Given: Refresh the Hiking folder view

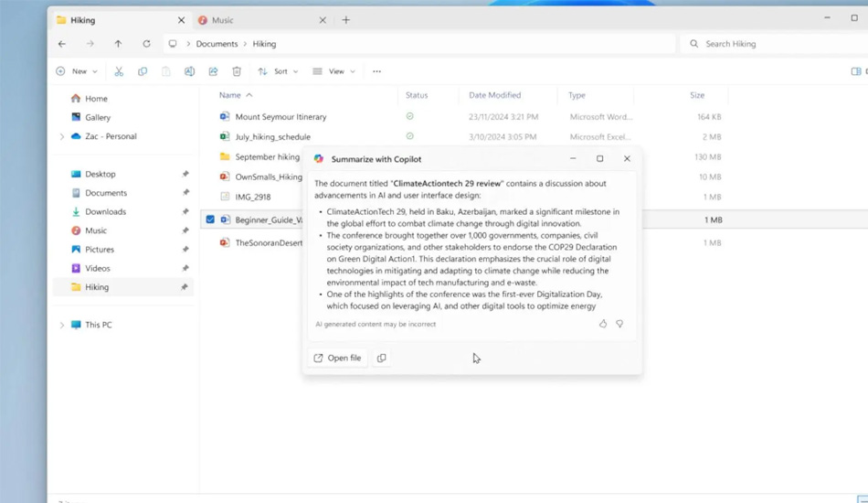Looking at the screenshot, I should point(146,44).
